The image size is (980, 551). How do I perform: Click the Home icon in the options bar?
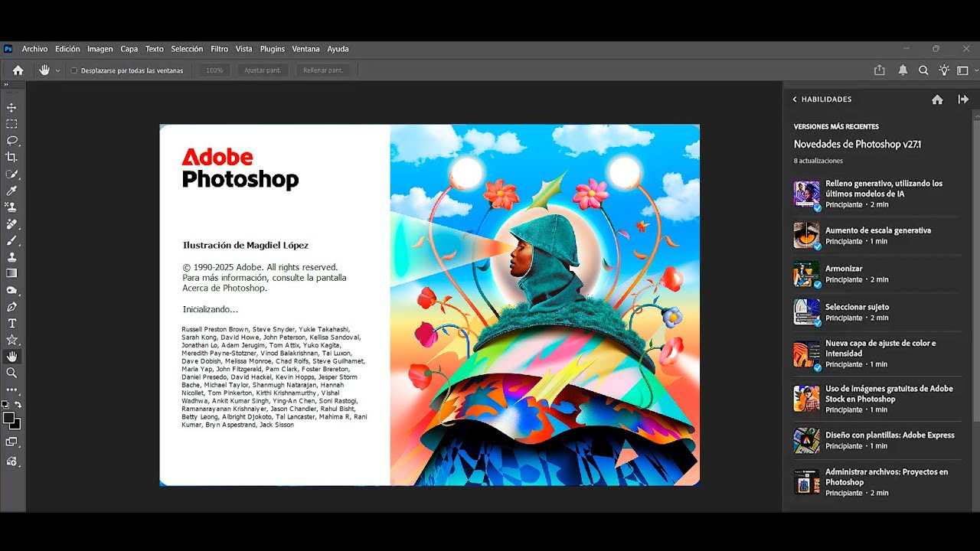18,70
